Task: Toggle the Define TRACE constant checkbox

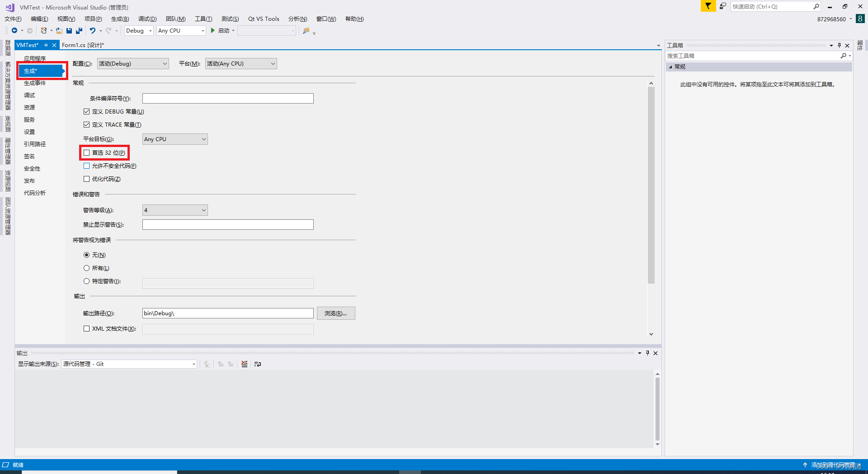Action: [x=86, y=124]
